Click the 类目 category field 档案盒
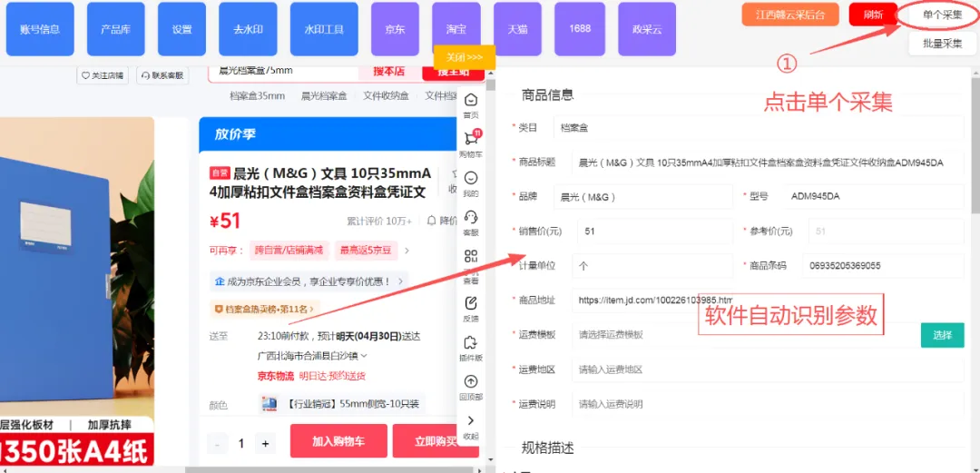980x473 pixels. click(x=758, y=128)
